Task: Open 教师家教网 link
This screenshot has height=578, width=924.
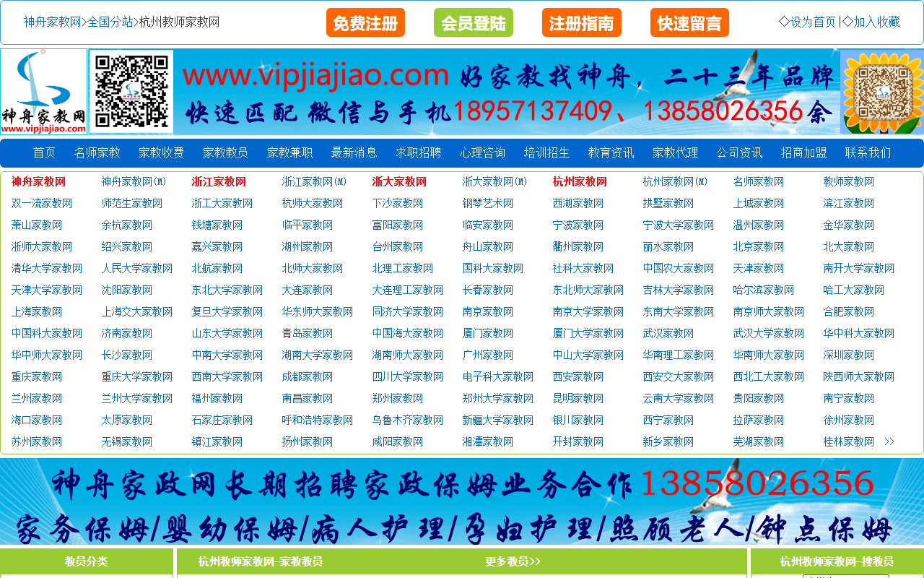Action: 849,181
